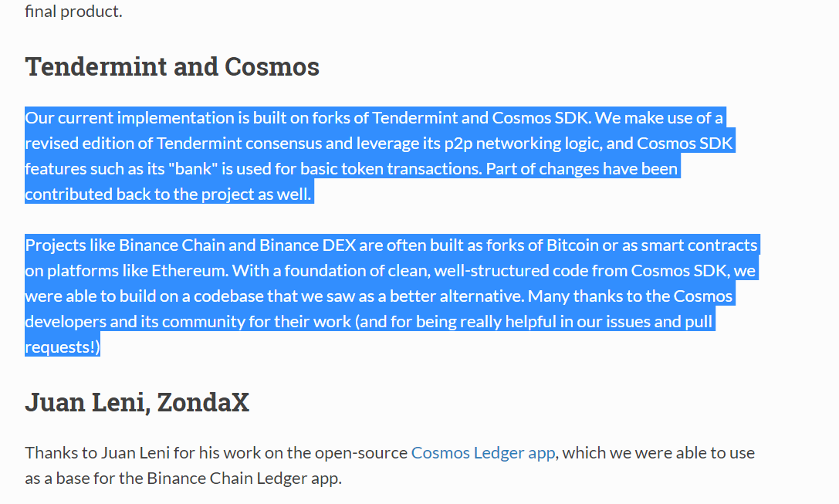
Task: Click the highlighted word "requests!)"
Action: point(63,347)
